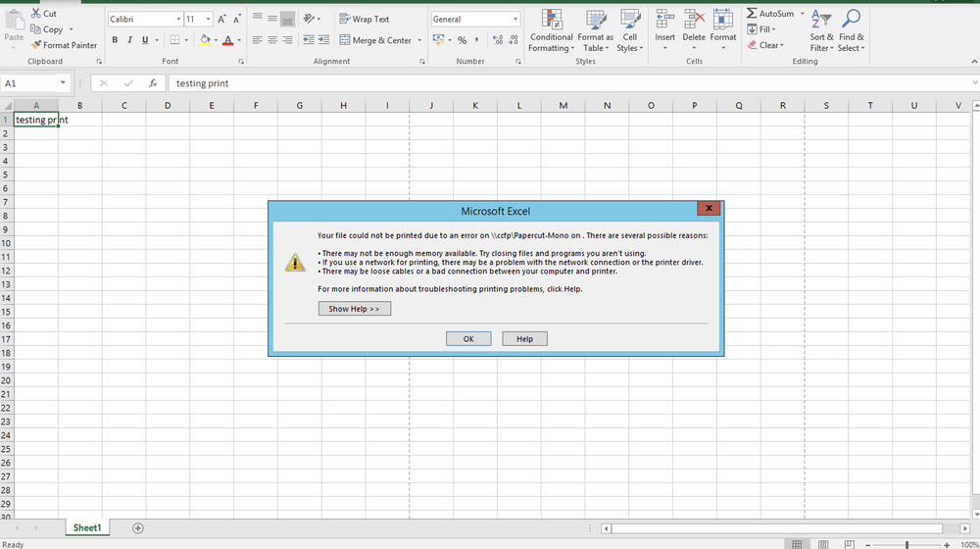
Task: Open the borders dropdown arrow
Action: click(x=185, y=40)
